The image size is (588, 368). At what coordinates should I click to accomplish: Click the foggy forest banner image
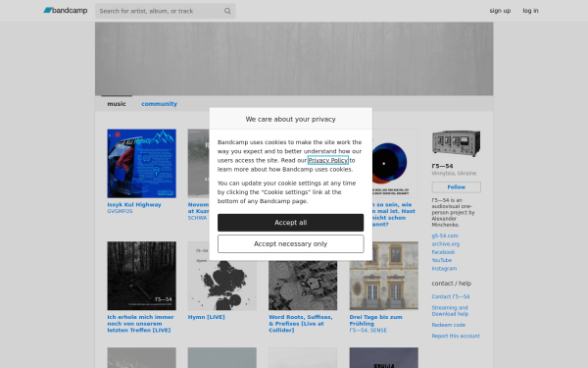pos(294,59)
